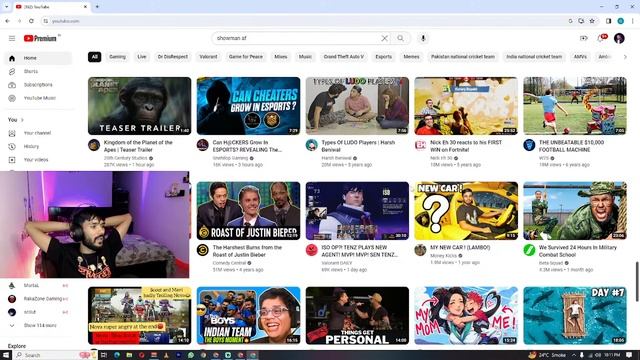
Task: Click Comedy Central channel avatar
Action: coord(203,250)
